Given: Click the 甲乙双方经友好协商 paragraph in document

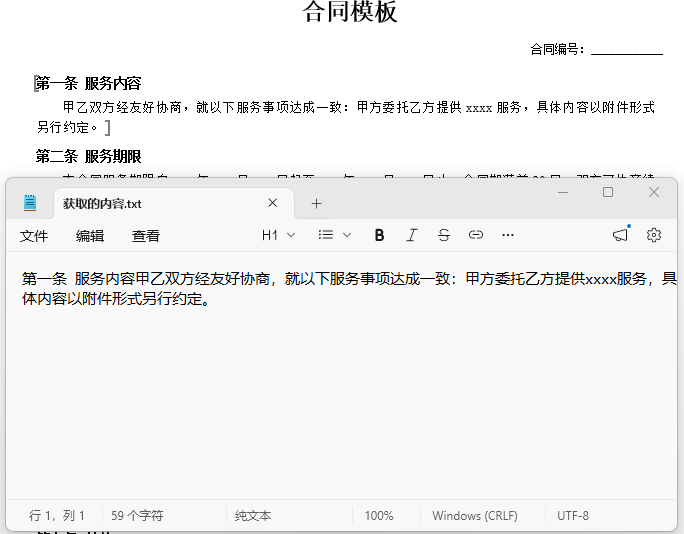Looking at the screenshot, I should click(x=345, y=117).
